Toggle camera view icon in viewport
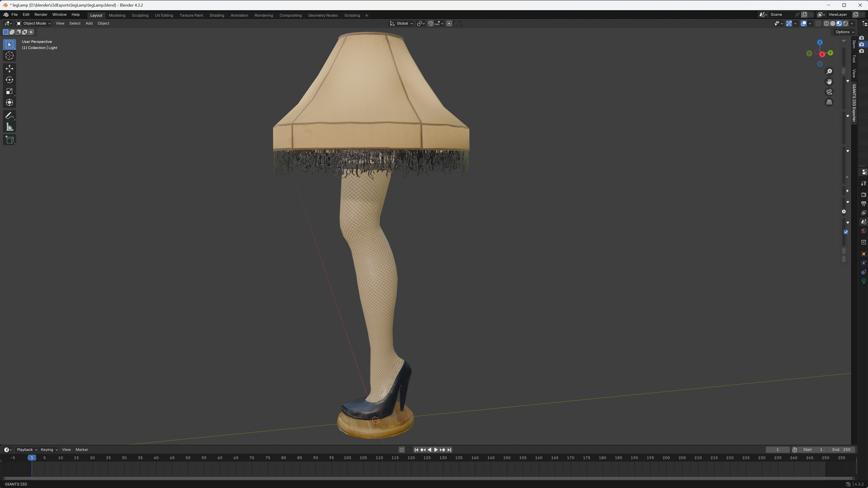This screenshot has width=868, height=488. 829,92
